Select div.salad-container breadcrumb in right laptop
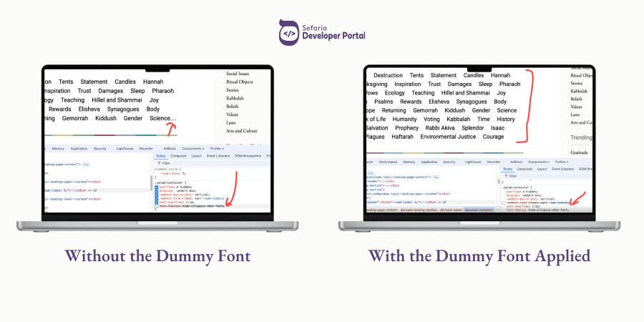Viewport: 644px width, 322px height. click(x=479, y=210)
